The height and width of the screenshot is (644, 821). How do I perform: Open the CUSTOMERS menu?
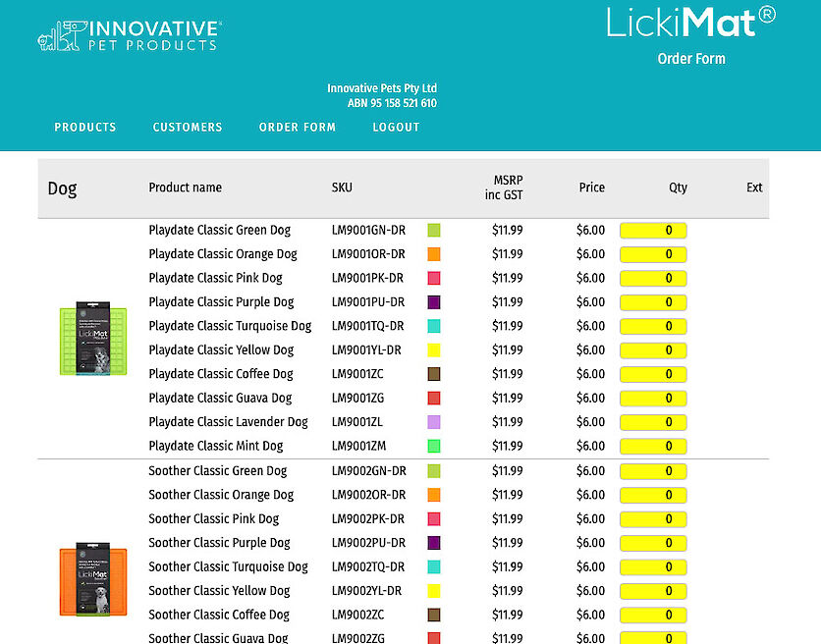point(187,127)
